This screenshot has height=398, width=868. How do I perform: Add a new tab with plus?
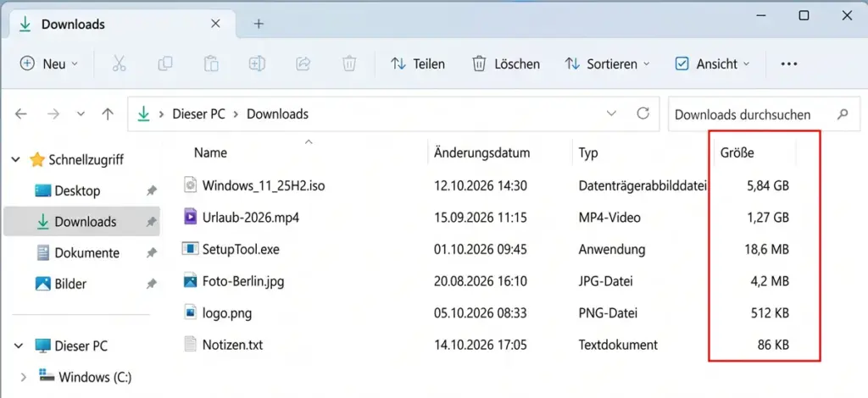(x=259, y=24)
